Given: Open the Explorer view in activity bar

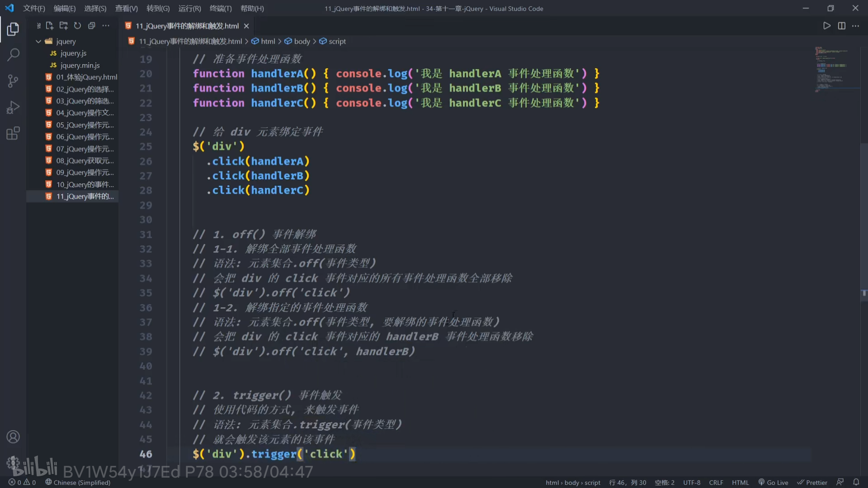Looking at the screenshot, I should click(x=13, y=29).
